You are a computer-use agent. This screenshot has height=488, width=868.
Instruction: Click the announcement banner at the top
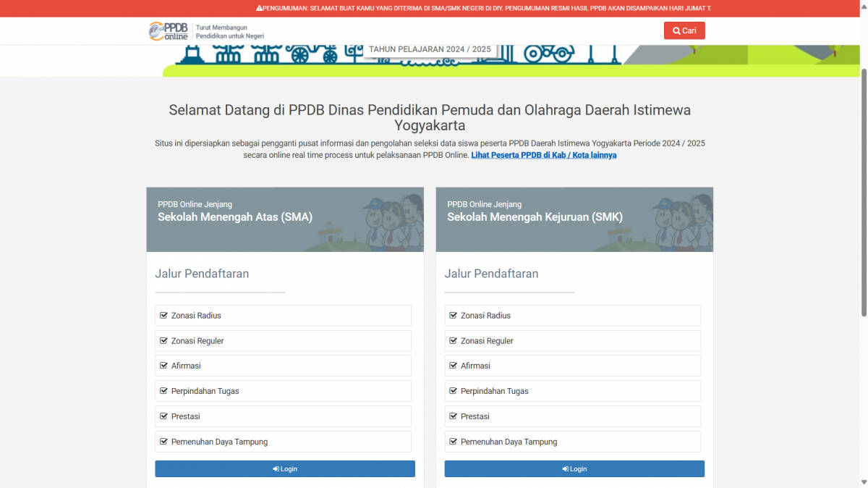(434, 8)
